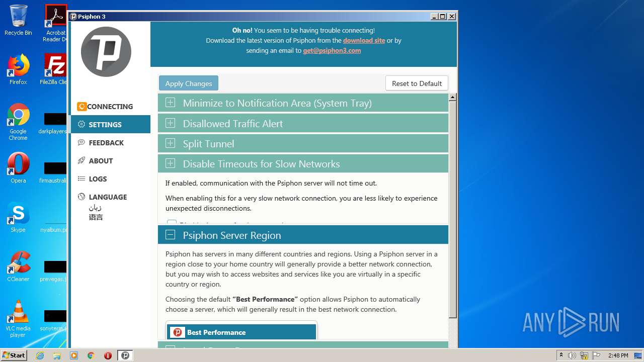The image size is (644, 362).
Task: Click the About rocket icon
Action: click(x=82, y=160)
